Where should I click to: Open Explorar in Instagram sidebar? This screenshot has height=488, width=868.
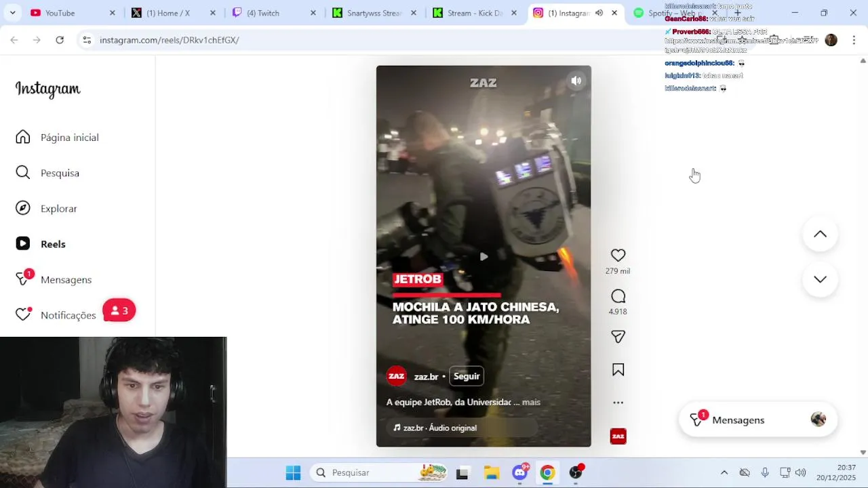pyautogui.click(x=46, y=209)
